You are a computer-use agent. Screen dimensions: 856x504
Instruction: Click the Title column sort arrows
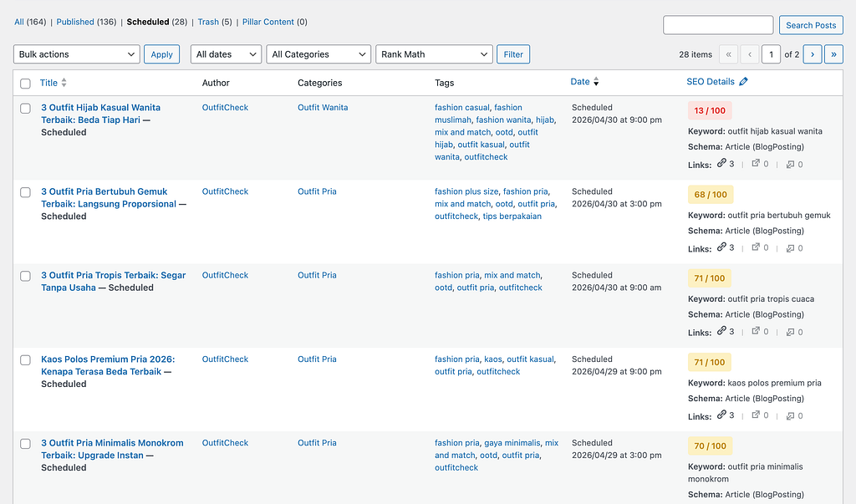64,83
